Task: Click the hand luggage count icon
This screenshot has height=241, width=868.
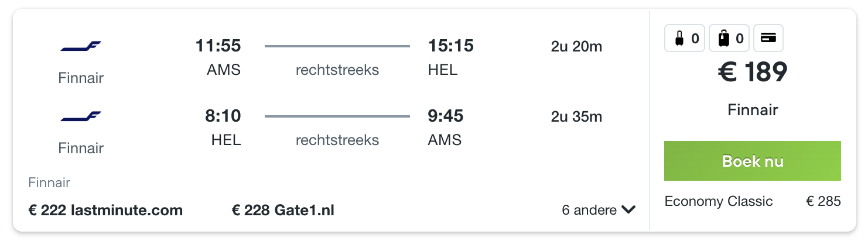Action: coord(684,39)
